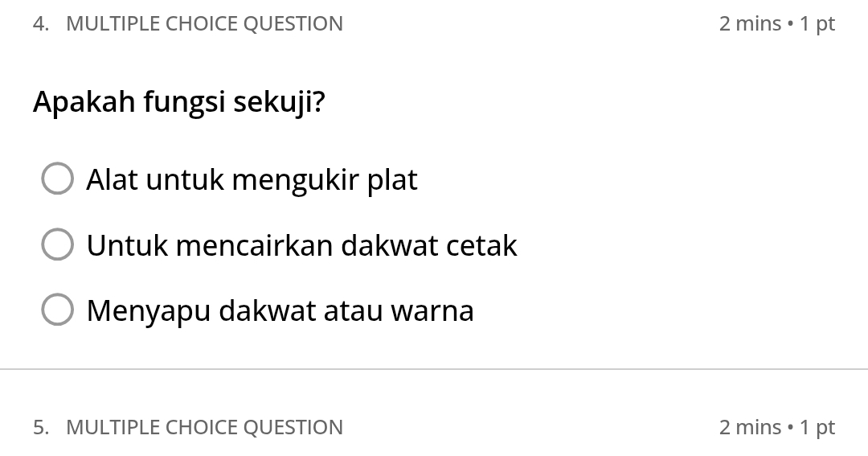Viewport: 868px width, 456px height.
Task: Click the answer text 'Alat untuk mengukir plat'
Action: pos(252,179)
